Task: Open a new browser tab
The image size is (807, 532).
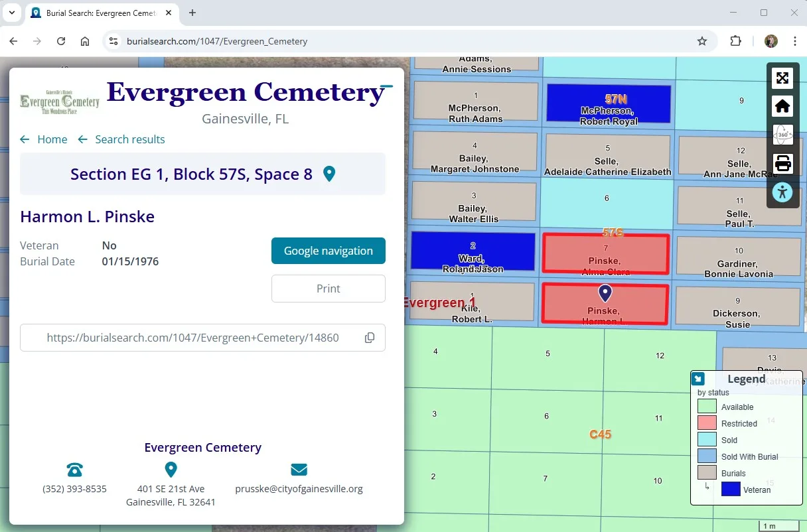Action: click(x=192, y=13)
